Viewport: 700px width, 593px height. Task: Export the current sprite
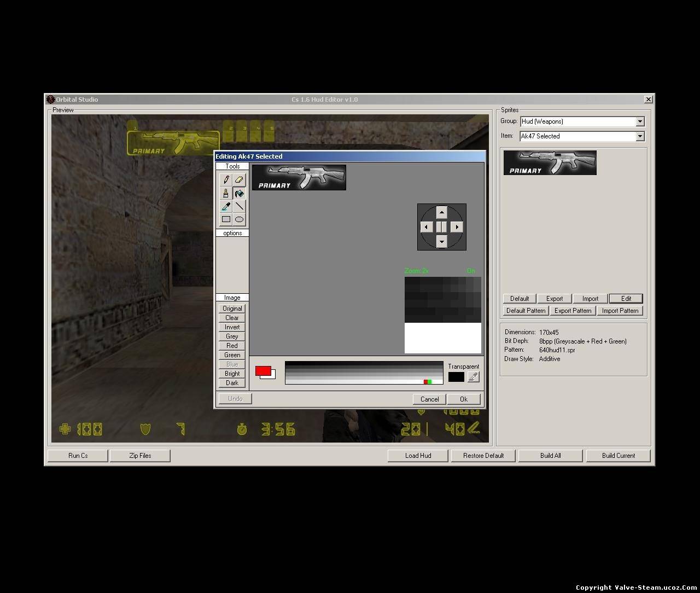555,299
